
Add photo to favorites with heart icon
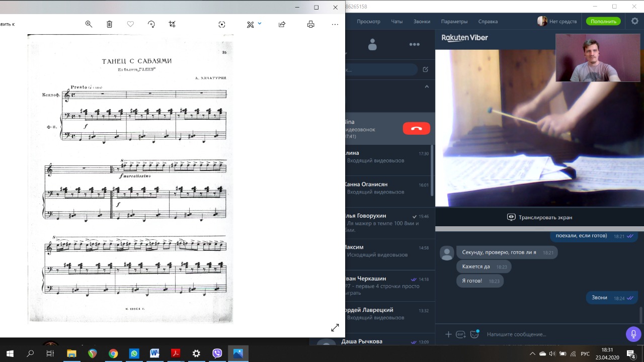(130, 24)
